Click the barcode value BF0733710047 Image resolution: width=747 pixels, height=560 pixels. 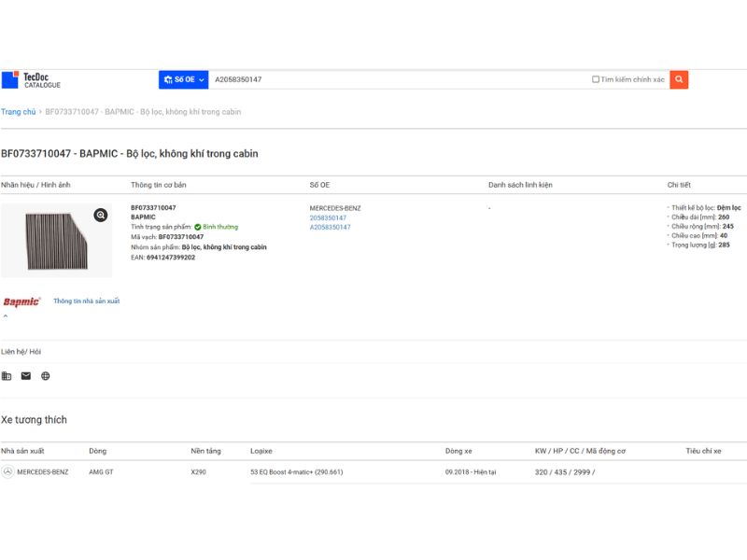pos(181,237)
